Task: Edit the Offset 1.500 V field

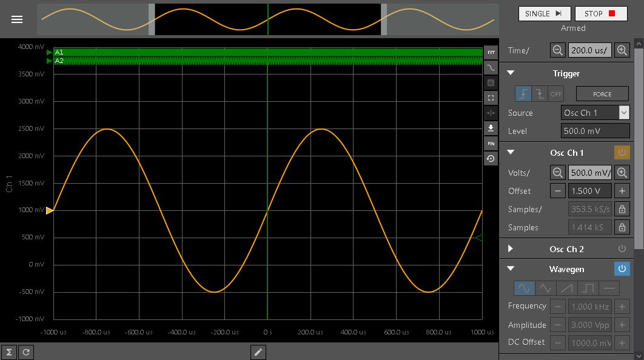Action: pyautogui.click(x=590, y=191)
